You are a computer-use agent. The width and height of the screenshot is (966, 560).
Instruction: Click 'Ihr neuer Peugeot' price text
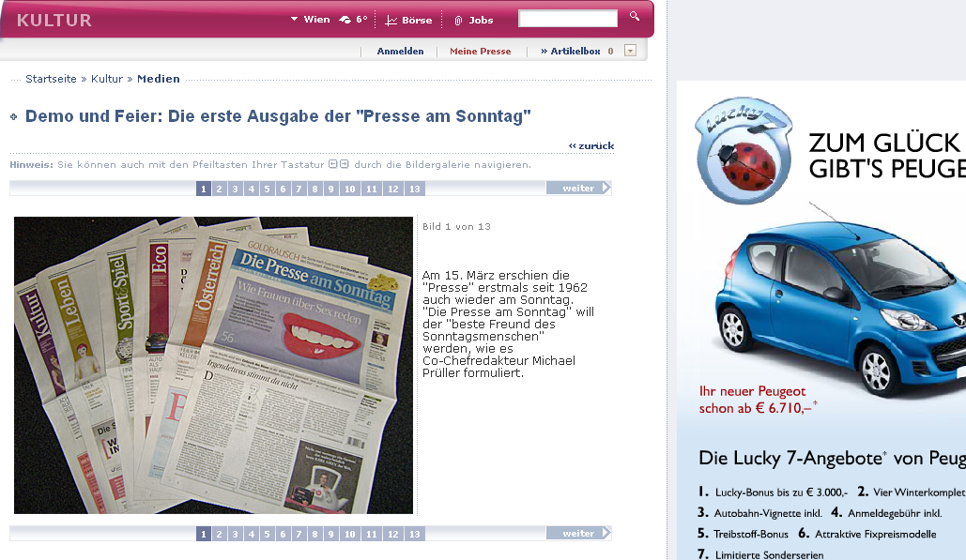pyautogui.click(x=758, y=400)
